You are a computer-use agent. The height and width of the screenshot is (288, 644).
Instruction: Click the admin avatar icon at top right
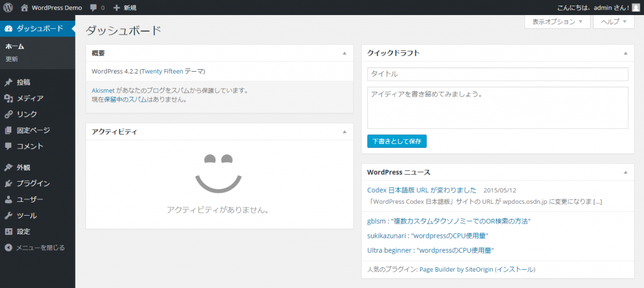(636, 8)
